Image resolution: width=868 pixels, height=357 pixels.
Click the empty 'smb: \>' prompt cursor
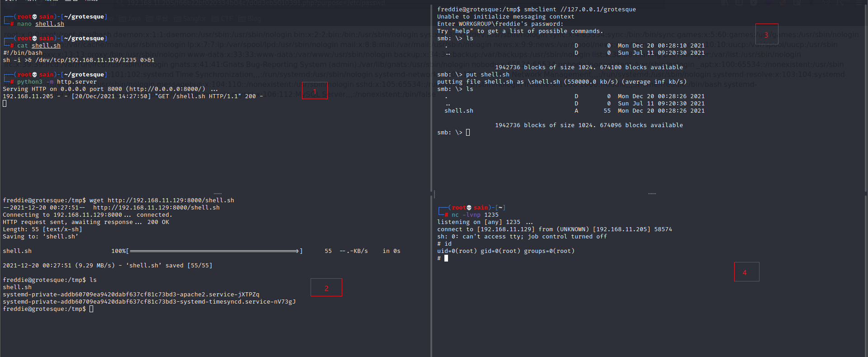point(468,133)
